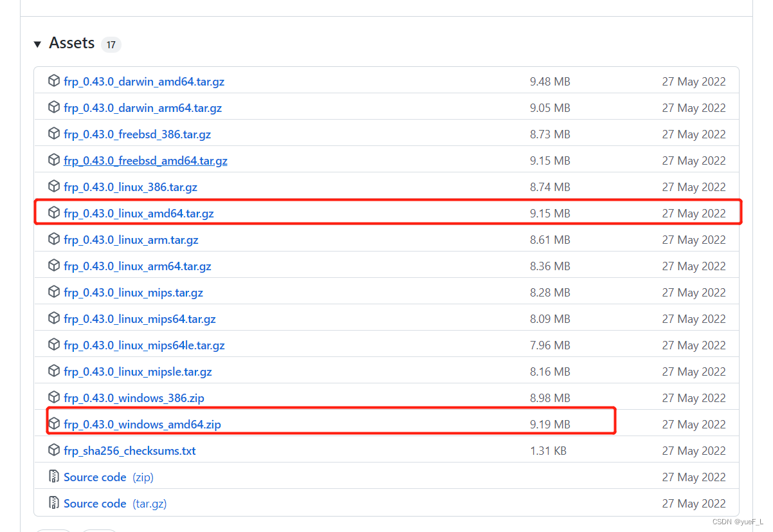
Task: Download frp_0.43.0_linux_mips64le.tar.gz
Action: click(144, 345)
